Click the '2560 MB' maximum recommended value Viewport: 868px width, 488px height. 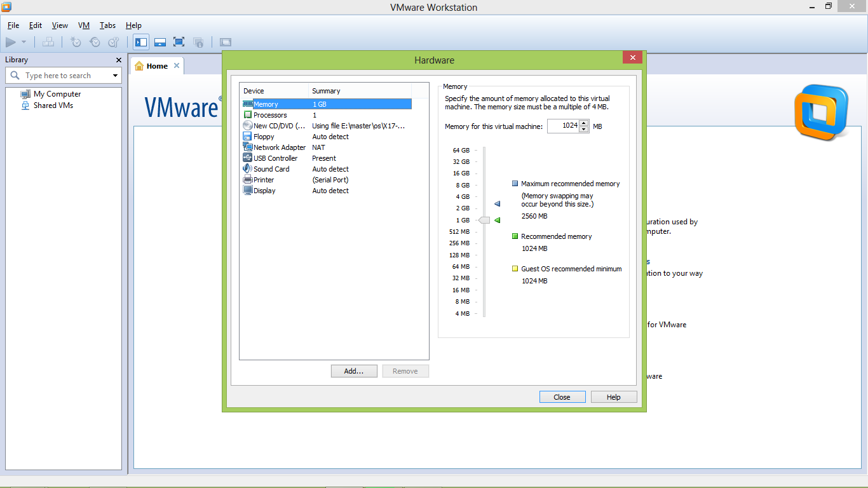coord(534,216)
